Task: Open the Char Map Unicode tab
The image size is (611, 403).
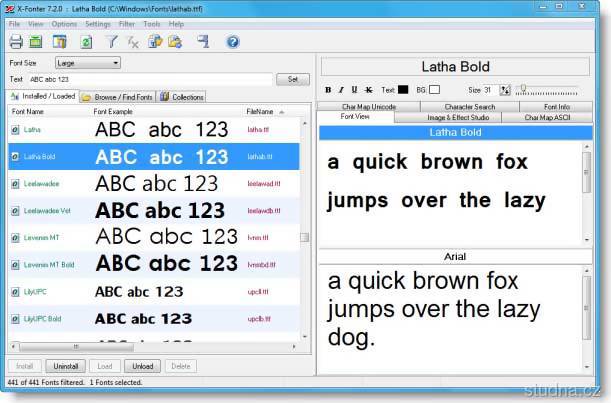Action: pos(369,106)
